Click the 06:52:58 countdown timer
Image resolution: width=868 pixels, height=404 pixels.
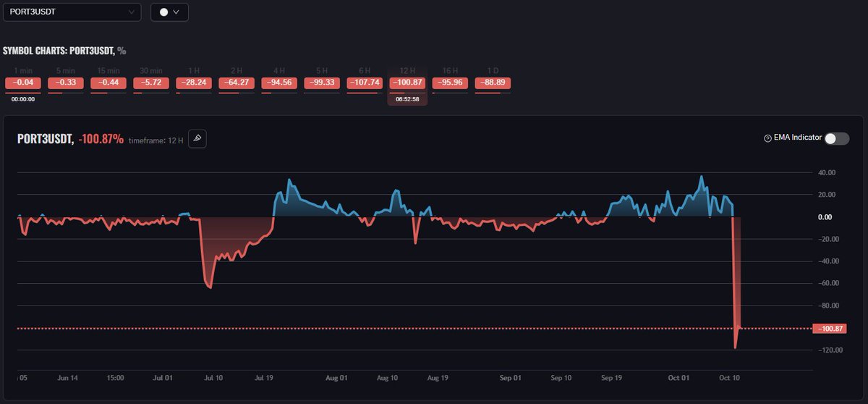(408, 98)
